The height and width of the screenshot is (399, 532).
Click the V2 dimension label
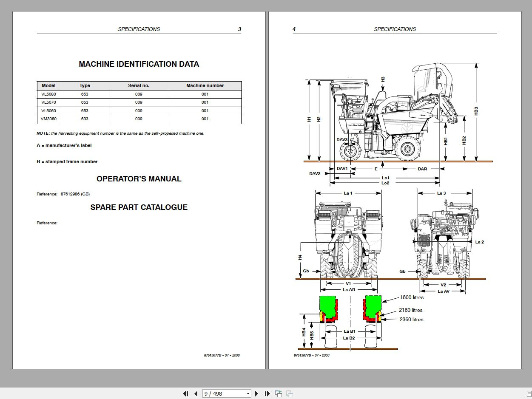click(443, 285)
